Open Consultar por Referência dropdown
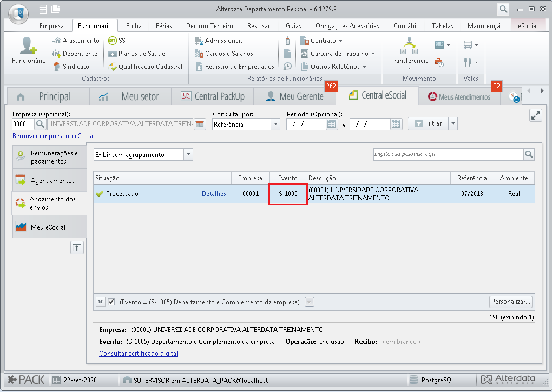Image resolution: width=552 pixels, height=392 pixels. [x=275, y=124]
